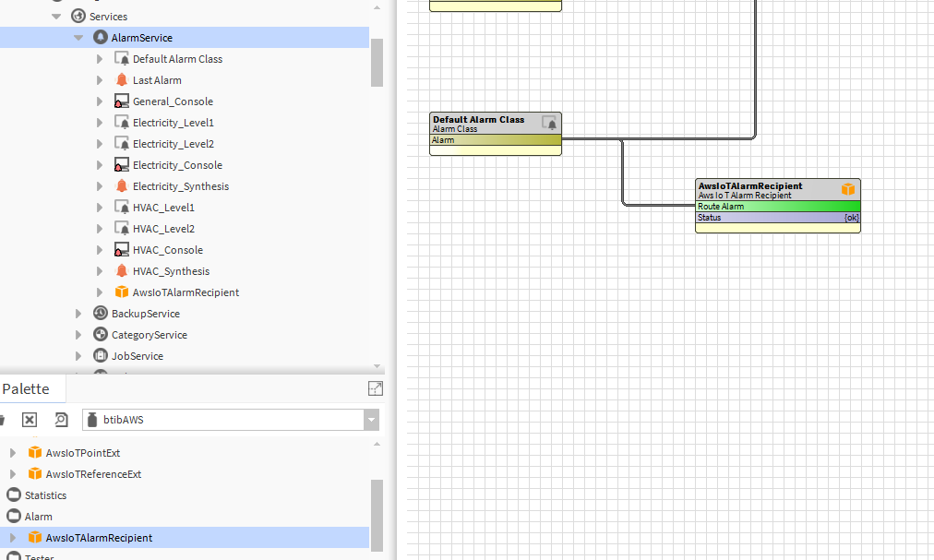Click the Alarm slot on Default Alarm Class

pyautogui.click(x=496, y=140)
